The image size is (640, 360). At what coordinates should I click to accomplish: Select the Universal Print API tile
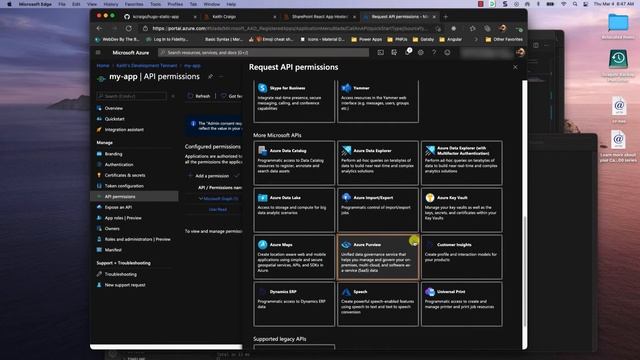[x=461, y=304]
